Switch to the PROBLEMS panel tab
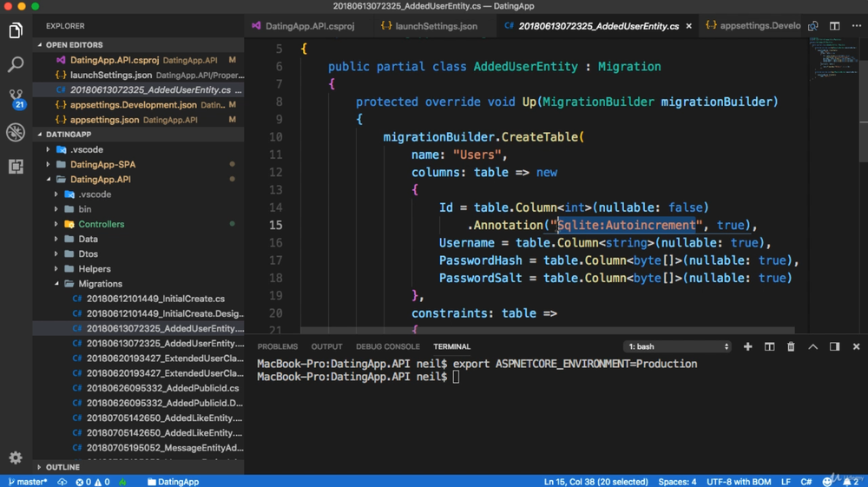868x487 pixels. coord(277,346)
